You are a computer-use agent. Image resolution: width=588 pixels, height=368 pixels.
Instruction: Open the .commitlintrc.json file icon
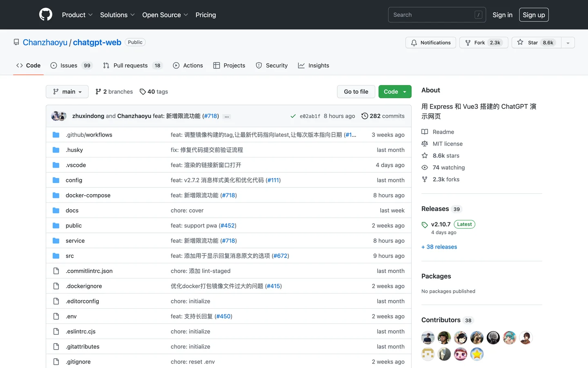[56, 271]
